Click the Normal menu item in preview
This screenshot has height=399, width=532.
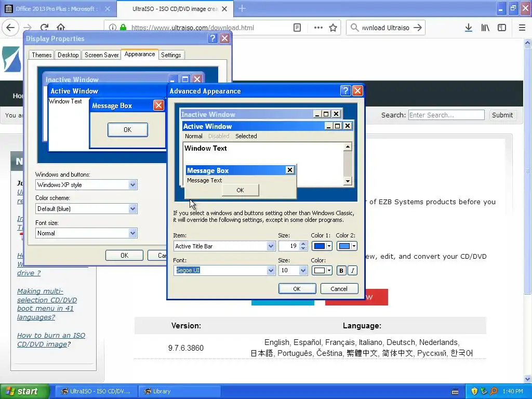pyautogui.click(x=193, y=136)
